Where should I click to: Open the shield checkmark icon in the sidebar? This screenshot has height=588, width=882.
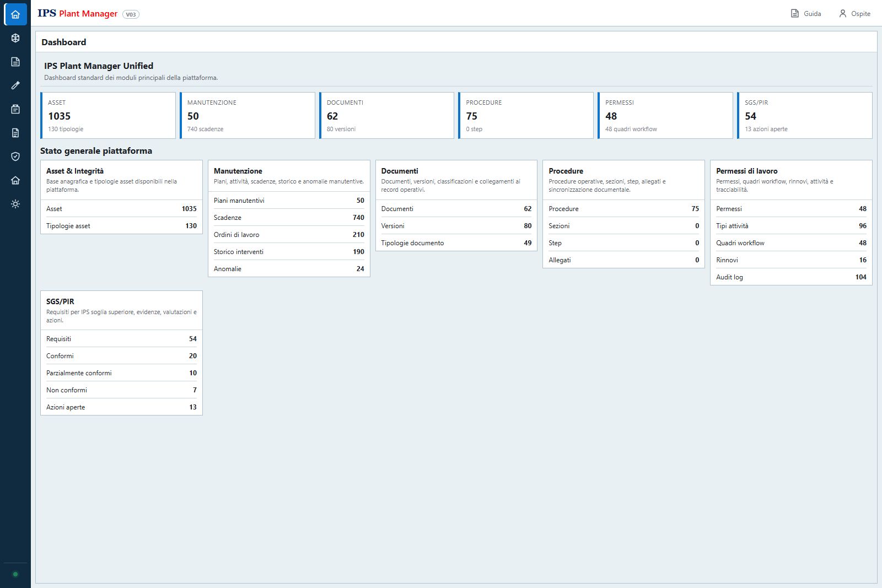[15, 157]
